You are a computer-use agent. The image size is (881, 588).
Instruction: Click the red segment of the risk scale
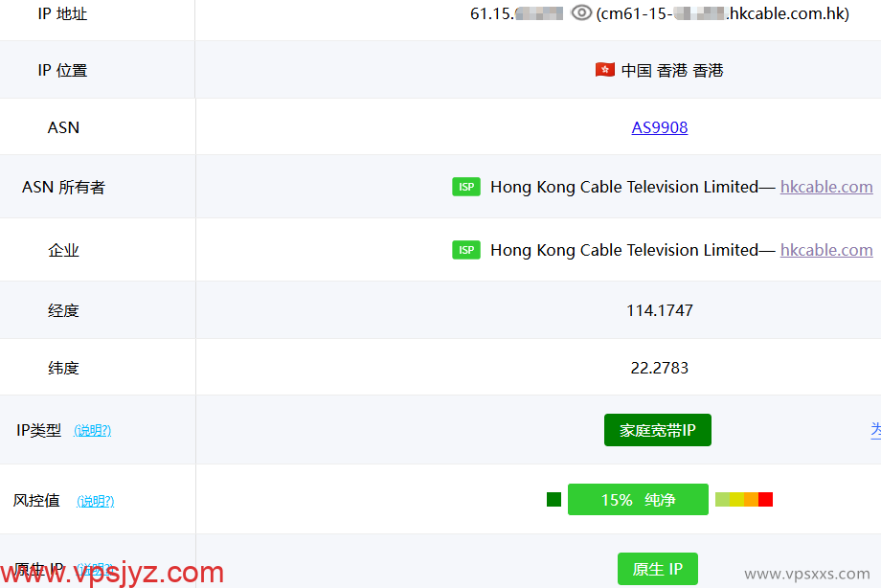pyautogui.click(x=765, y=499)
